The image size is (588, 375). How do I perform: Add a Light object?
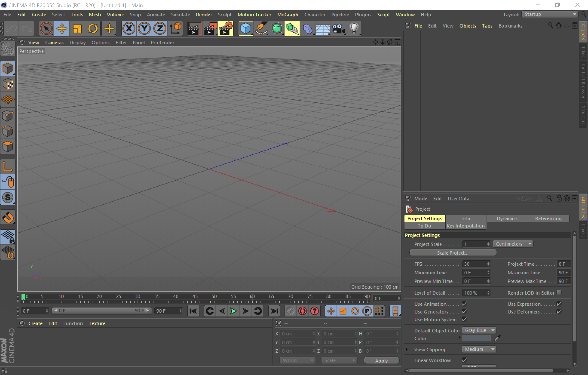[354, 29]
